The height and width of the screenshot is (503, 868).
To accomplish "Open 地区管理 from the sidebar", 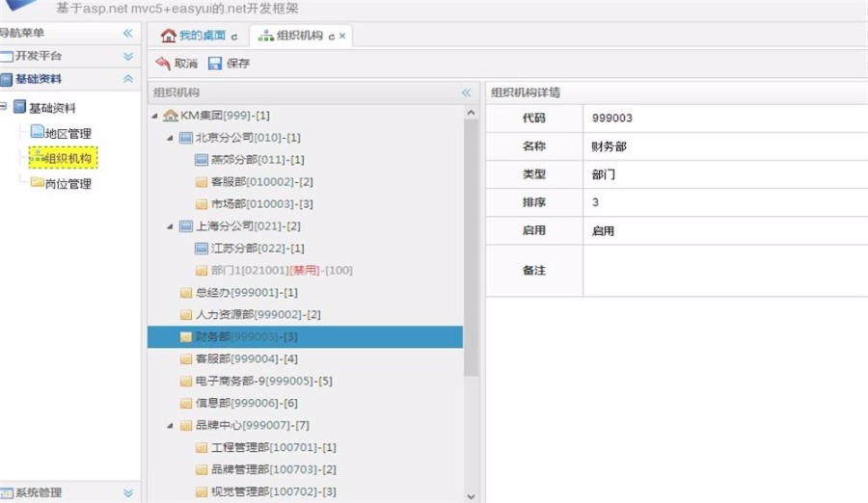I will tap(68, 133).
